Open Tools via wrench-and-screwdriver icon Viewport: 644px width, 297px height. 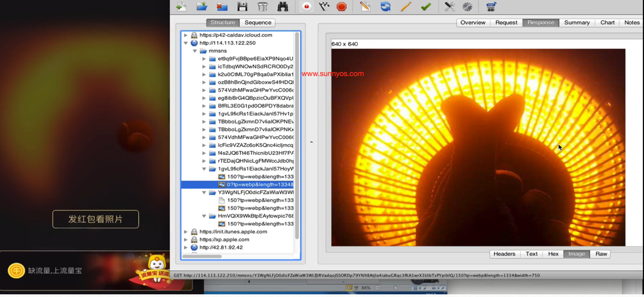pos(450,7)
